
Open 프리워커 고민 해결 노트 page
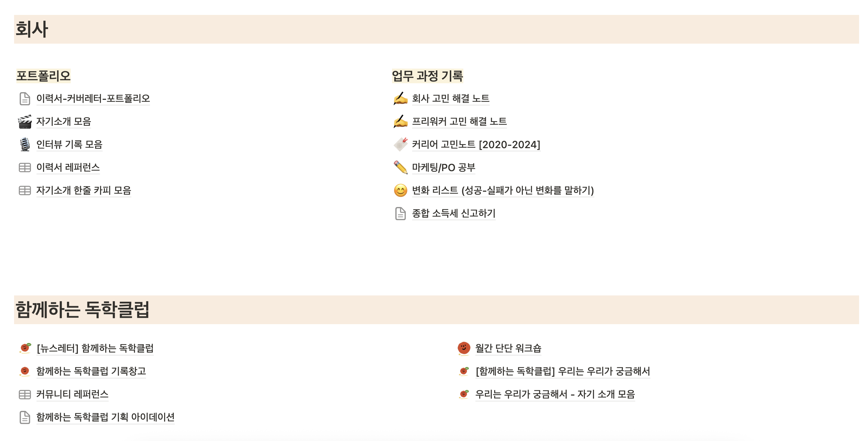(x=459, y=121)
